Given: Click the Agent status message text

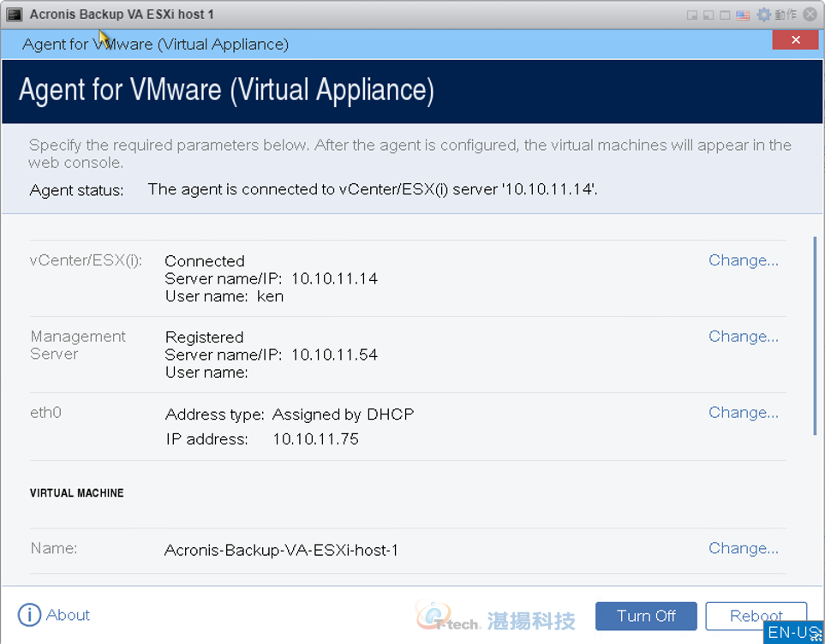Looking at the screenshot, I should coord(373,189).
